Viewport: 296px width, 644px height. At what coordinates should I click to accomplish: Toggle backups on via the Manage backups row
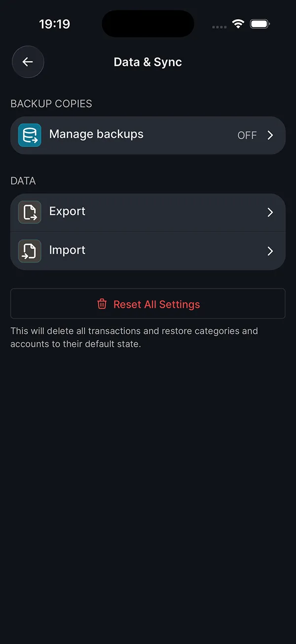(x=148, y=135)
